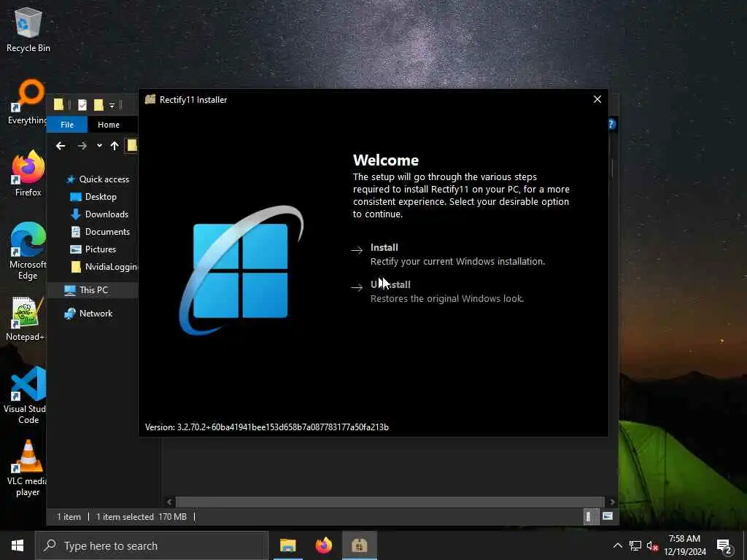The height and width of the screenshot is (560, 747).
Task: Click the Properties quick access toolbar icon
Action: pos(82,105)
